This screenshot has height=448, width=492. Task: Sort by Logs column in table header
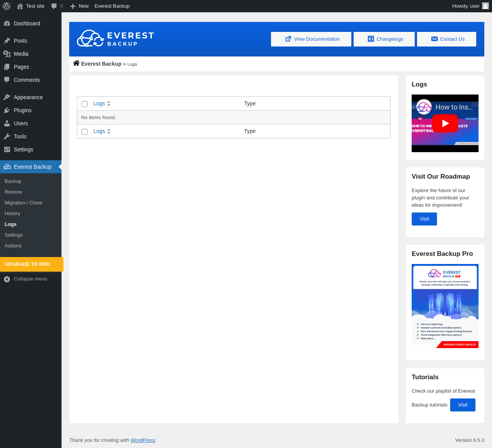(102, 103)
